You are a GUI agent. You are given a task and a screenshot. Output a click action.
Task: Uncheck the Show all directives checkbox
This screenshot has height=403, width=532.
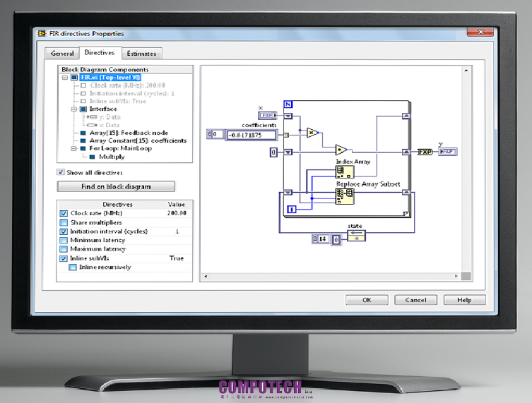[61, 172]
